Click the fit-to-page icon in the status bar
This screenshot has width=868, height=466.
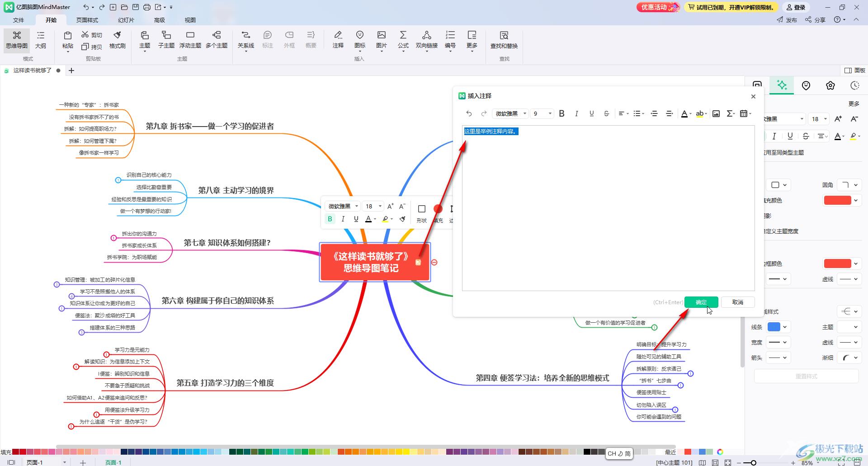pos(715,462)
